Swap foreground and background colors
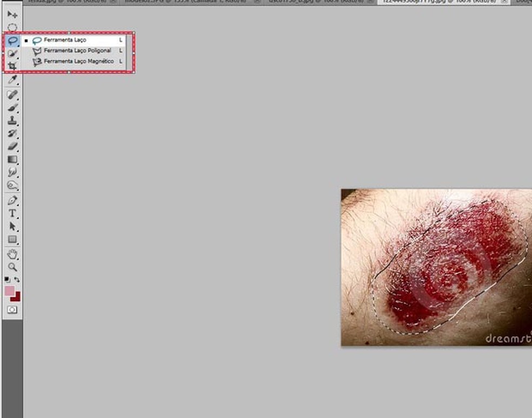 tap(17, 280)
